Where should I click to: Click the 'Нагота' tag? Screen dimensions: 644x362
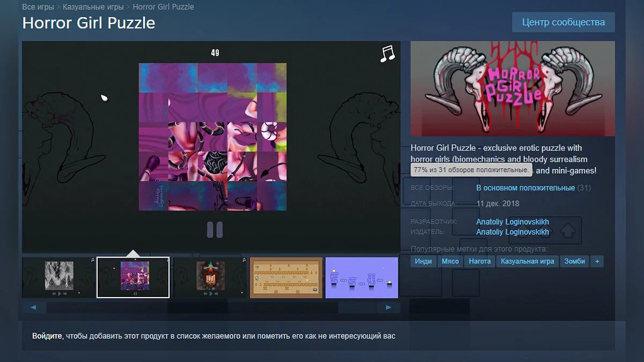(479, 261)
